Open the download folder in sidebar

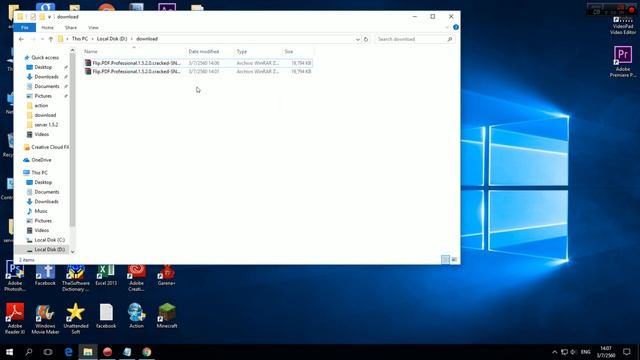click(x=45, y=115)
